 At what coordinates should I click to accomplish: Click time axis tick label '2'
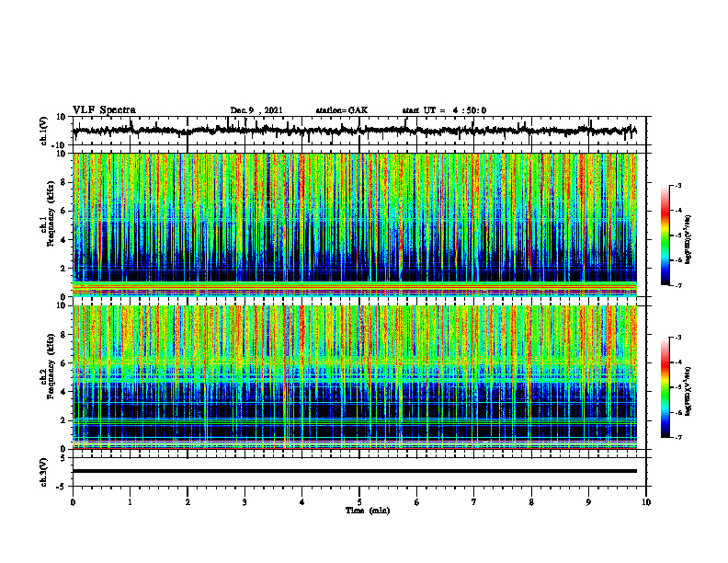tap(188, 502)
